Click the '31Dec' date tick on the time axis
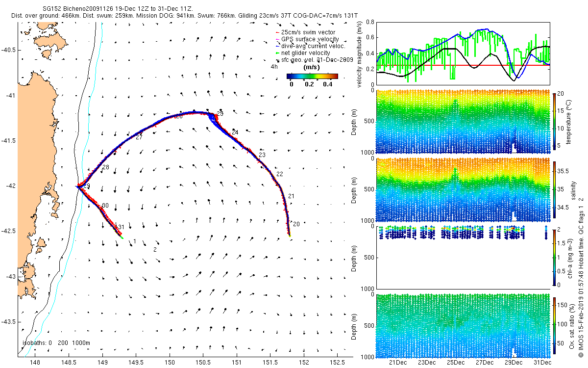The width and height of the screenshot is (588, 368). click(542, 363)
